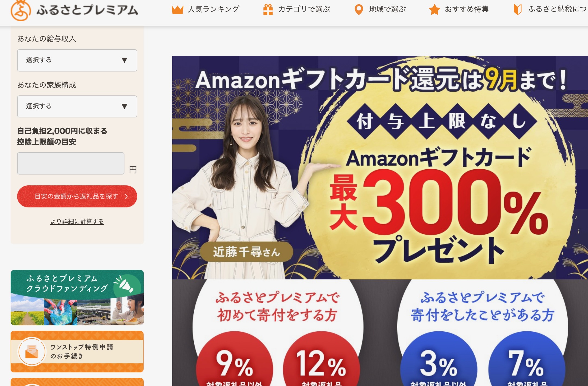The height and width of the screenshot is (386, 588).
Task: Open the Amazonギフトカード 300% campaign banner
Action: [380, 167]
